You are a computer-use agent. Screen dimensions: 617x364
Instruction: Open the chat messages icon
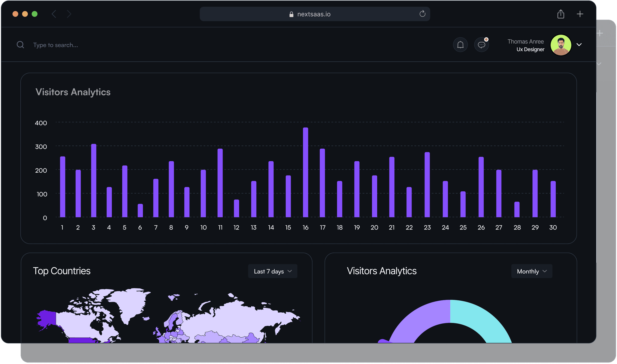[481, 45]
